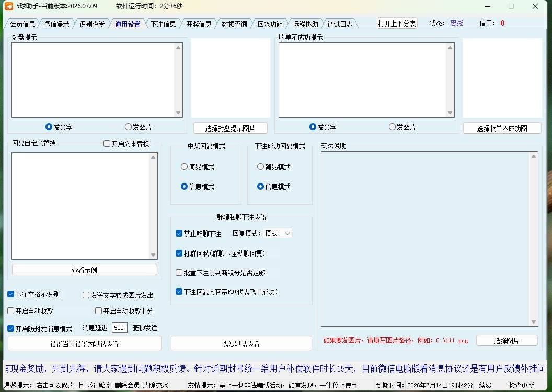This screenshot has height=392, width=552.
Task: Select 发图片 radio under 收单不成功提示
Action: 402,127
